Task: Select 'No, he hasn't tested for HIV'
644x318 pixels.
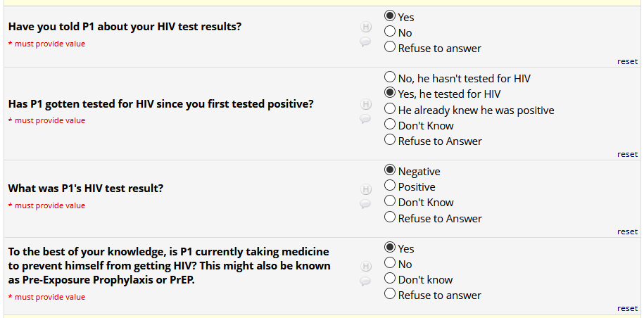Action: pos(390,78)
